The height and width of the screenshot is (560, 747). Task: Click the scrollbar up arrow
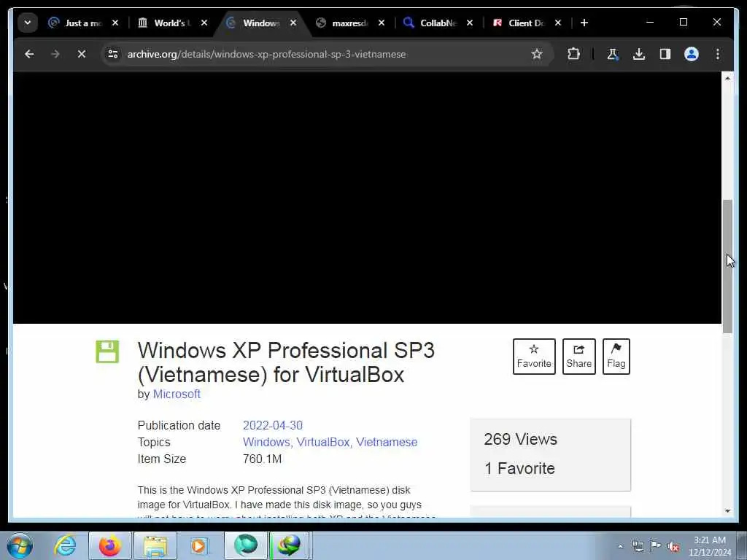[x=727, y=77]
